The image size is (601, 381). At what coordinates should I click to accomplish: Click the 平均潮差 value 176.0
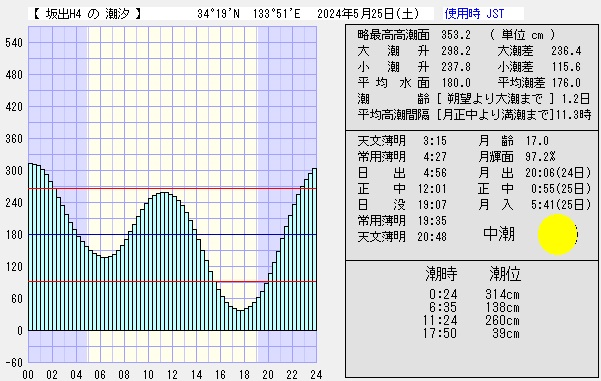pyautogui.click(x=566, y=83)
